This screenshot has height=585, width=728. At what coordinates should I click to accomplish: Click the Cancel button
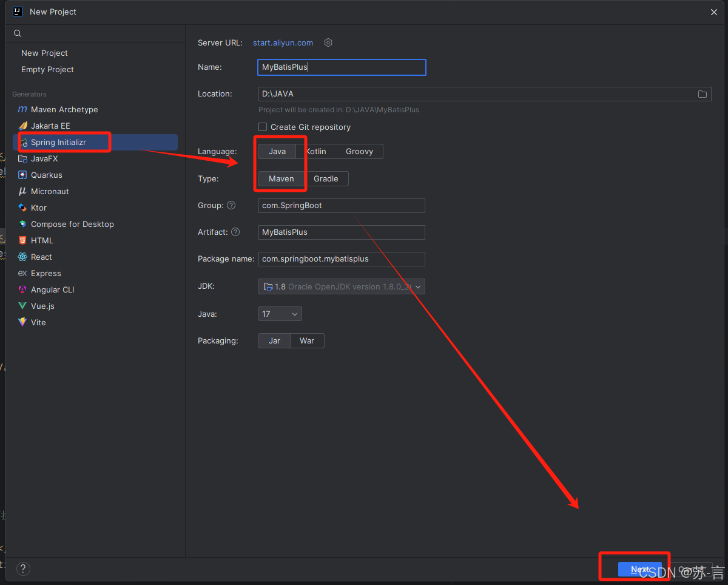pyautogui.click(x=690, y=569)
